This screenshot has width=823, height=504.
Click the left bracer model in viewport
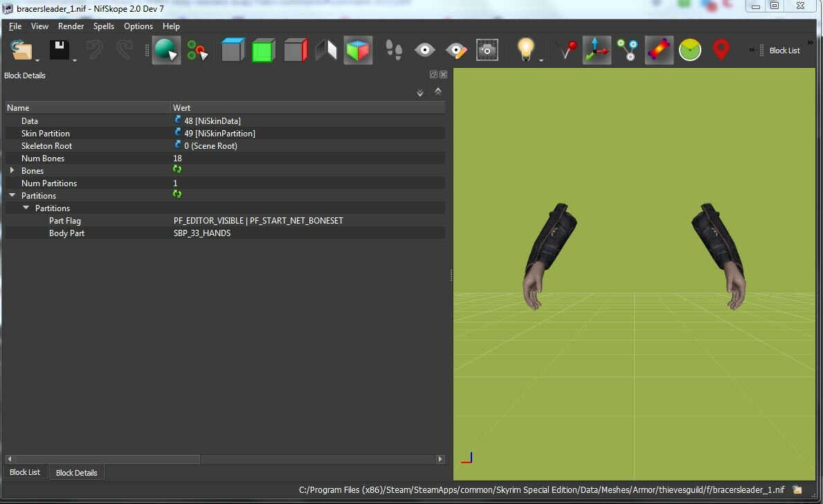tap(549, 255)
